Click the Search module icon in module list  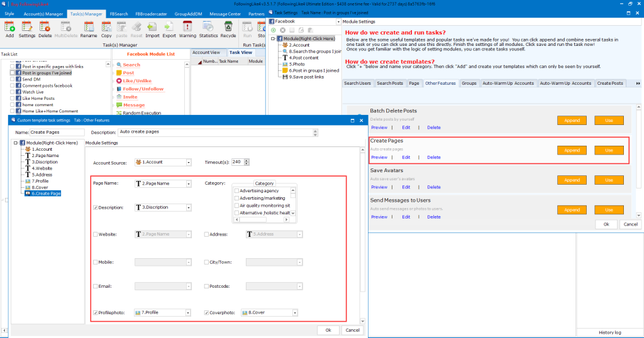[x=119, y=65]
